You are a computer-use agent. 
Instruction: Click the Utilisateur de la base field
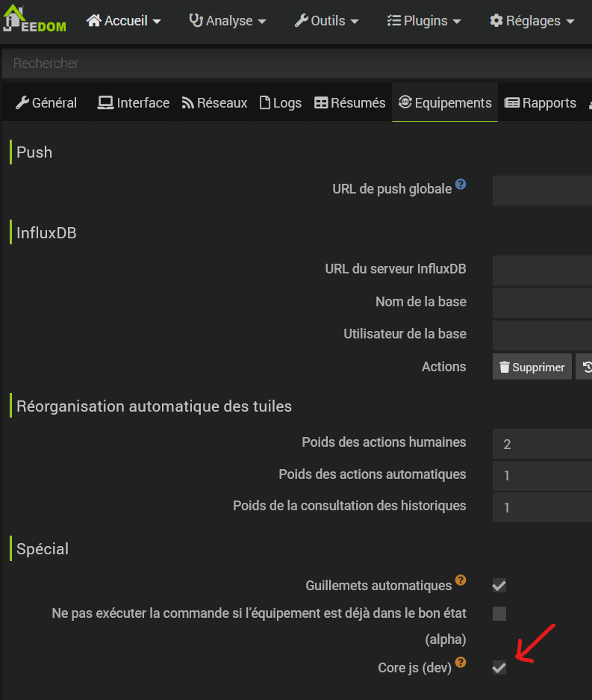click(542, 335)
